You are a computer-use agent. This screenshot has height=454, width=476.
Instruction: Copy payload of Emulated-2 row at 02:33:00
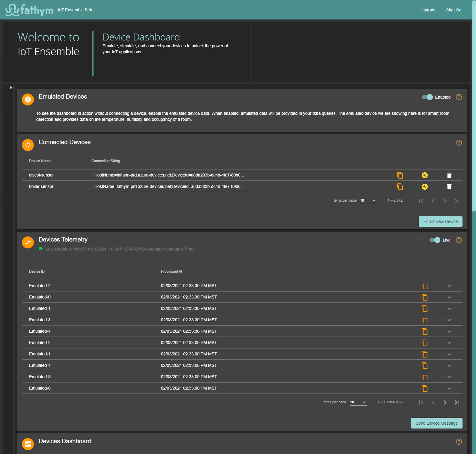coord(424,343)
